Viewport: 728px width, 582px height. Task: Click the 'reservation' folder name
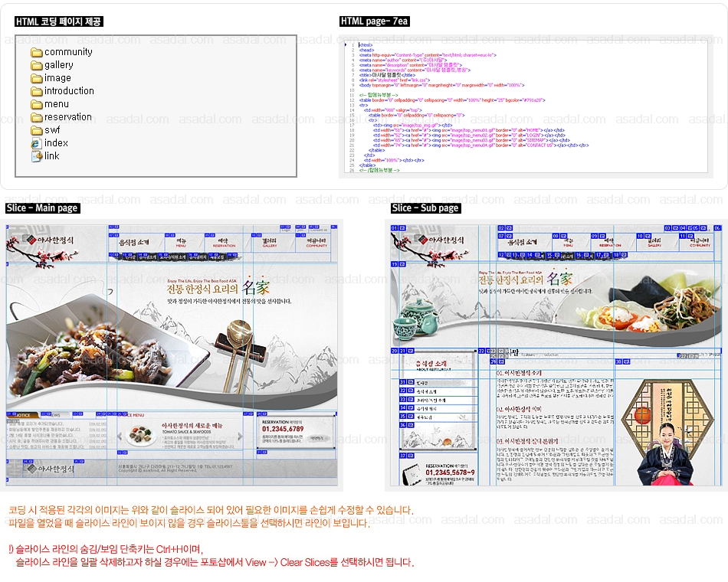point(68,117)
